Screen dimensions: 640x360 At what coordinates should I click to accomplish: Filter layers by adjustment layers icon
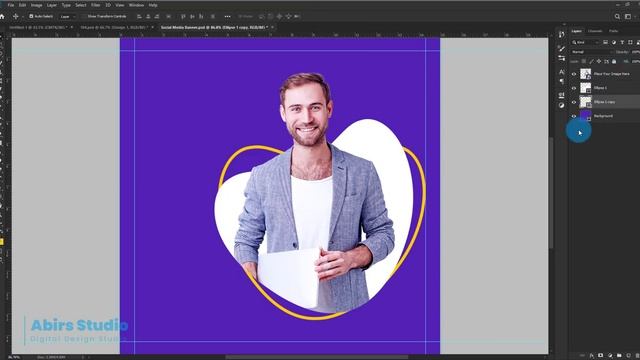tap(614, 42)
